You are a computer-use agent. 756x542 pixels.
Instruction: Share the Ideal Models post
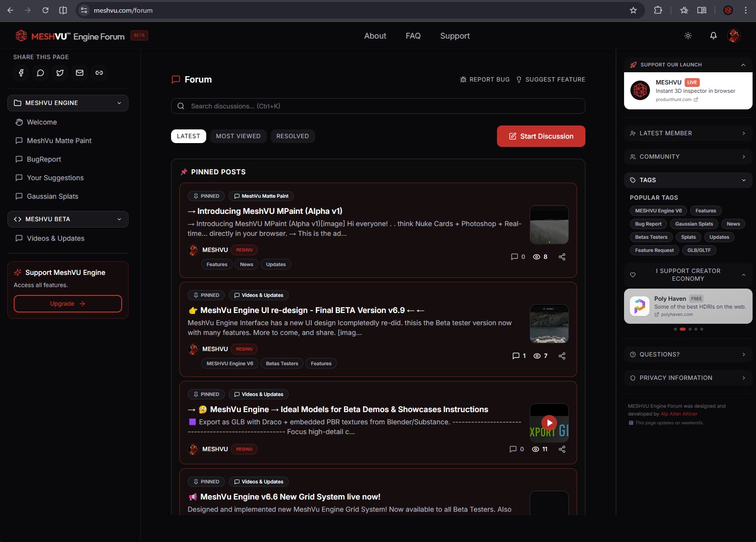[x=562, y=449]
